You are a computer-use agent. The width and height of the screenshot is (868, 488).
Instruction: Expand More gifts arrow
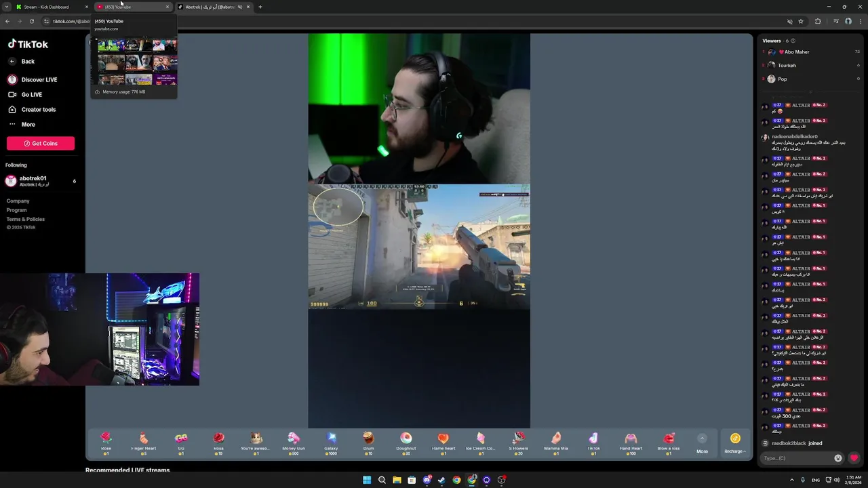702,439
